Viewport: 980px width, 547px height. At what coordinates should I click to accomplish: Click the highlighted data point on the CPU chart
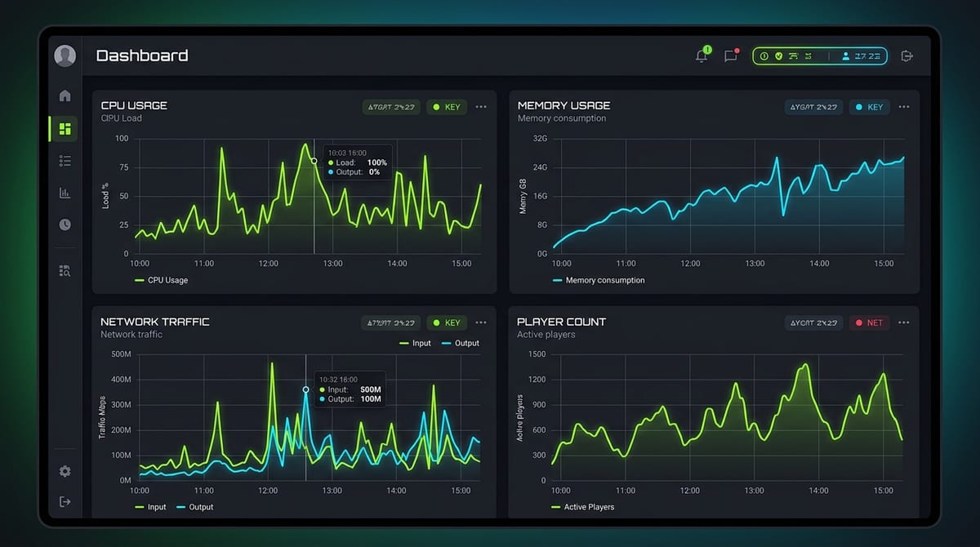(314, 161)
